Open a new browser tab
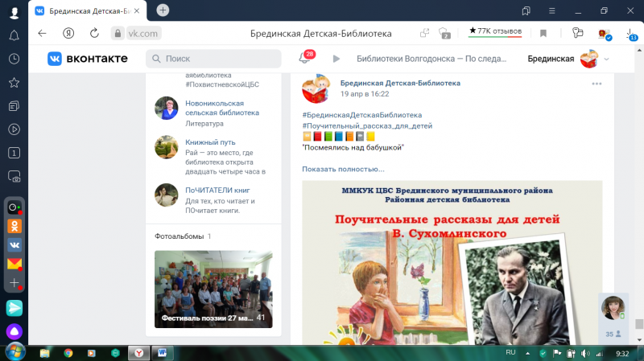Image resolution: width=644 pixels, height=361 pixels. [x=163, y=10]
